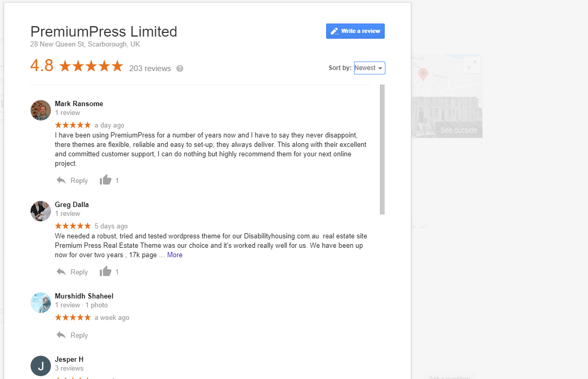Click the expand arrow on the map preview
The height and width of the screenshot is (379, 588).
click(x=471, y=64)
